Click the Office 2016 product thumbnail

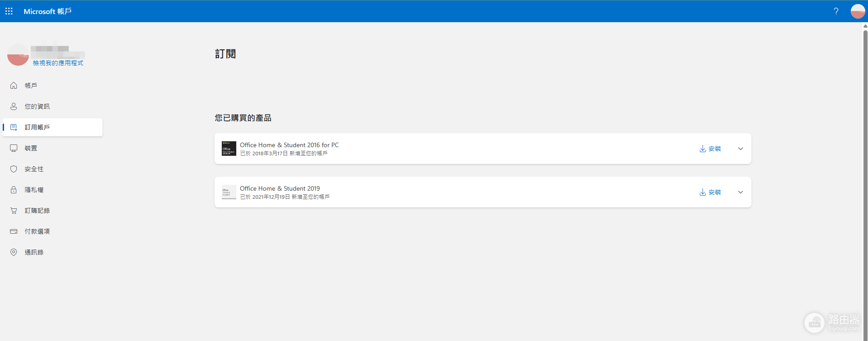(229, 149)
